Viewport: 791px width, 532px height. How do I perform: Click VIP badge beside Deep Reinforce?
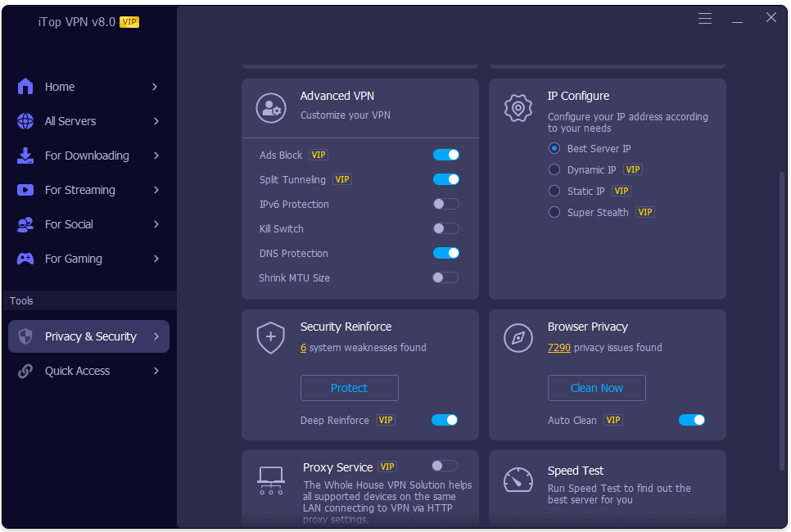pos(386,420)
